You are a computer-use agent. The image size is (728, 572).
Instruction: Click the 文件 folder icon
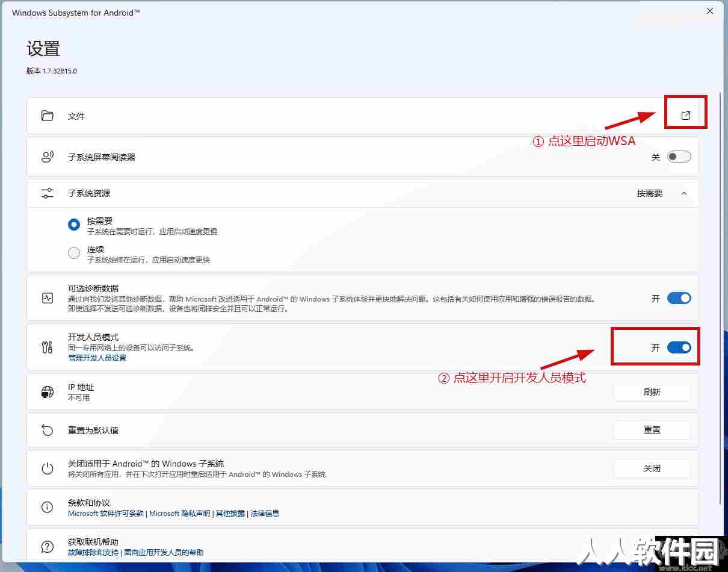[48, 116]
